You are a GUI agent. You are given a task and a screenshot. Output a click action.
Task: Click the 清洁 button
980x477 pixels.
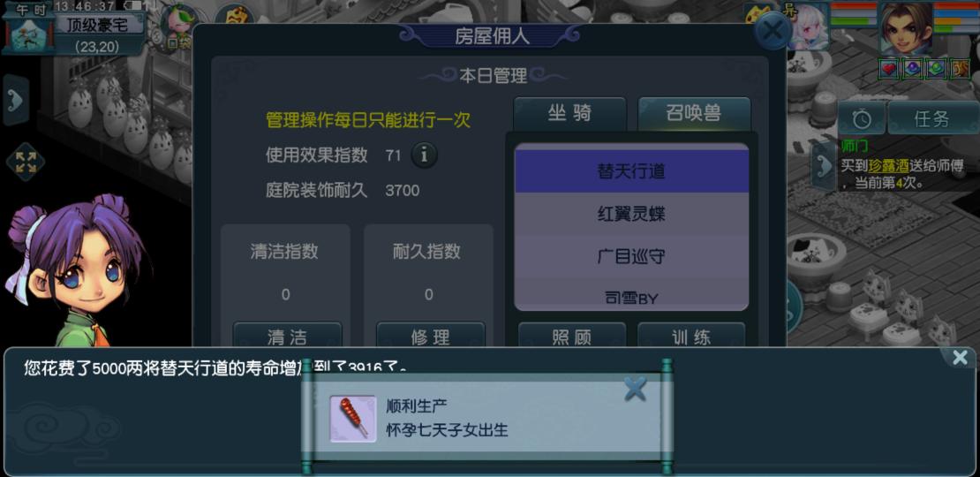287,336
